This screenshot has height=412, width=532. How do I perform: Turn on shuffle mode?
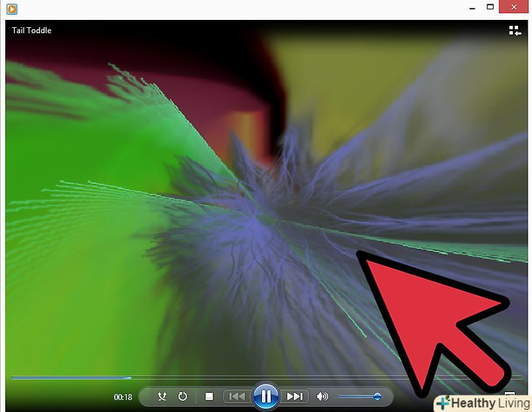pyautogui.click(x=163, y=397)
